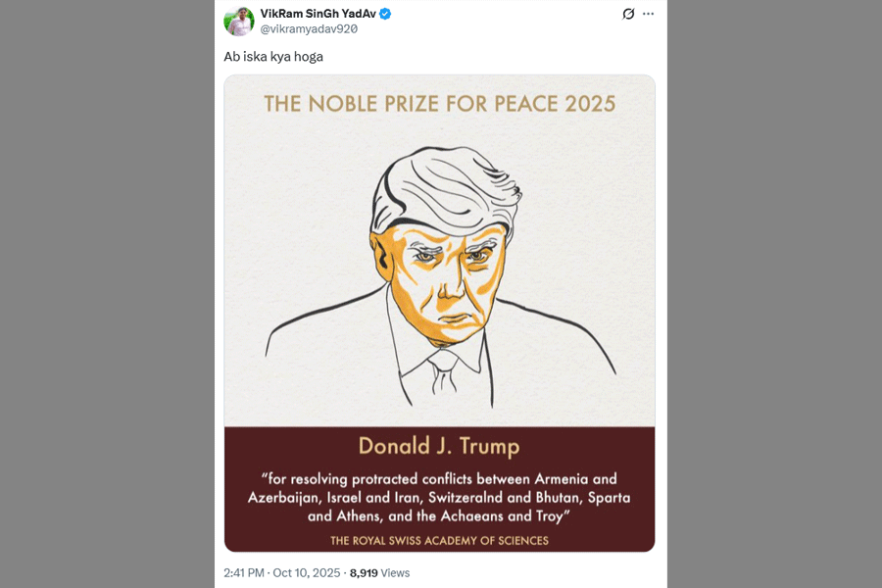Click the necktie in the sketched portrait
Image resolution: width=882 pixels, height=588 pixels.
[443, 377]
